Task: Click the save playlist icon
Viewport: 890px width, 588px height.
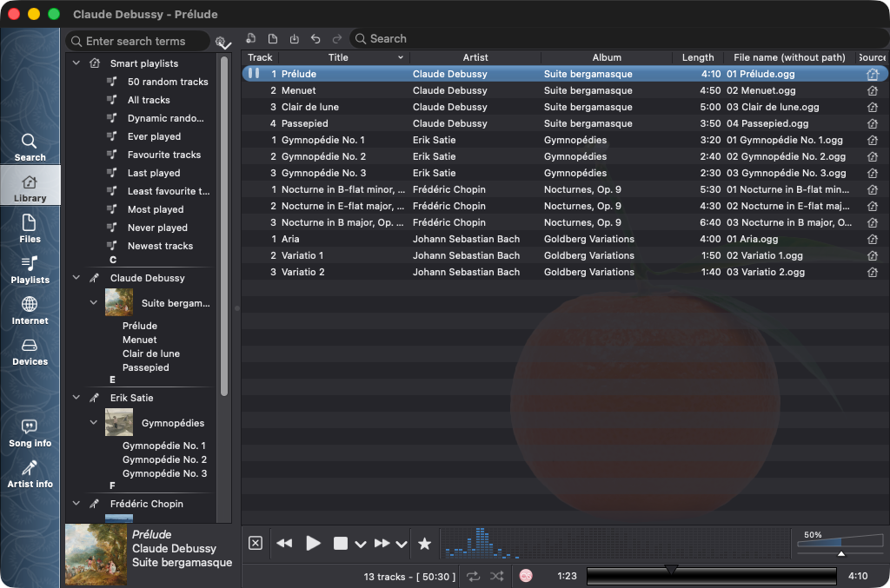Action: click(x=294, y=38)
